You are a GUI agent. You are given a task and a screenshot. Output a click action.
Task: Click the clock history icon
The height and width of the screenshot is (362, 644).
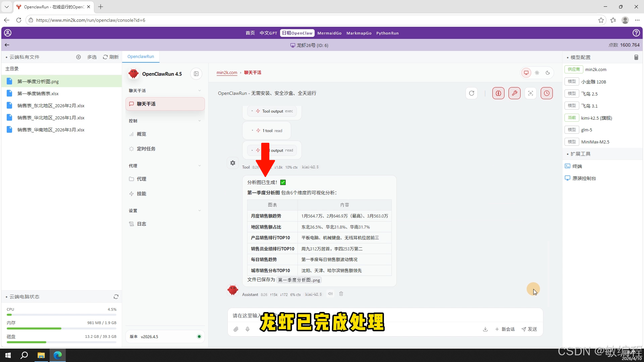click(x=547, y=93)
